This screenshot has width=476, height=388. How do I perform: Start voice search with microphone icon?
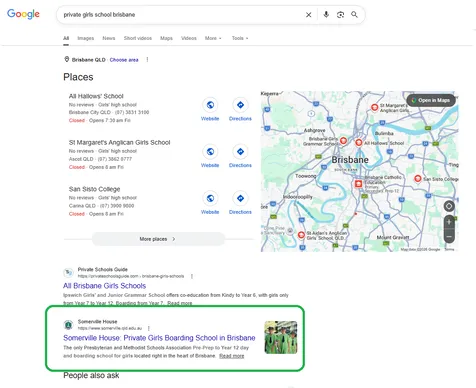click(x=326, y=14)
